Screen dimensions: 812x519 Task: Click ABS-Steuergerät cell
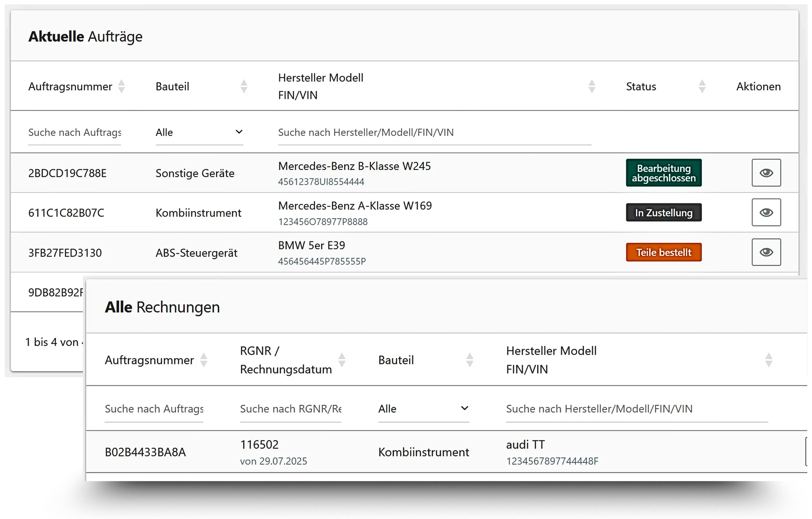pyautogui.click(x=196, y=253)
